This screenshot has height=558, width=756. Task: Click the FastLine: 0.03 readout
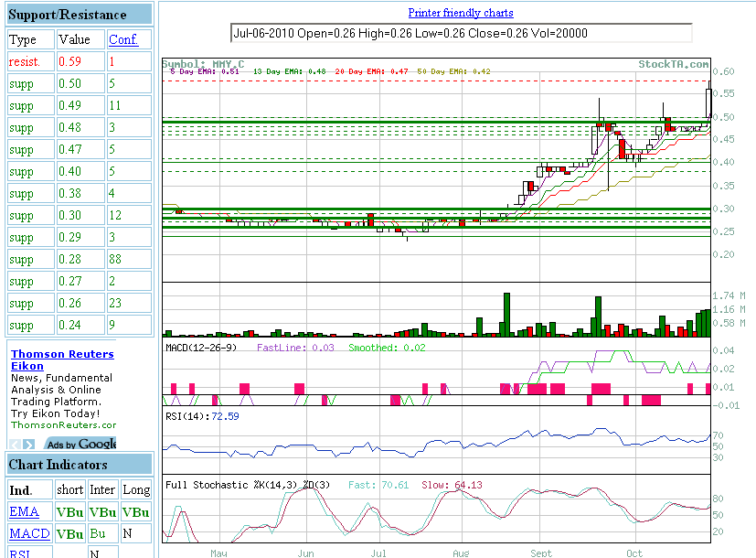click(295, 348)
